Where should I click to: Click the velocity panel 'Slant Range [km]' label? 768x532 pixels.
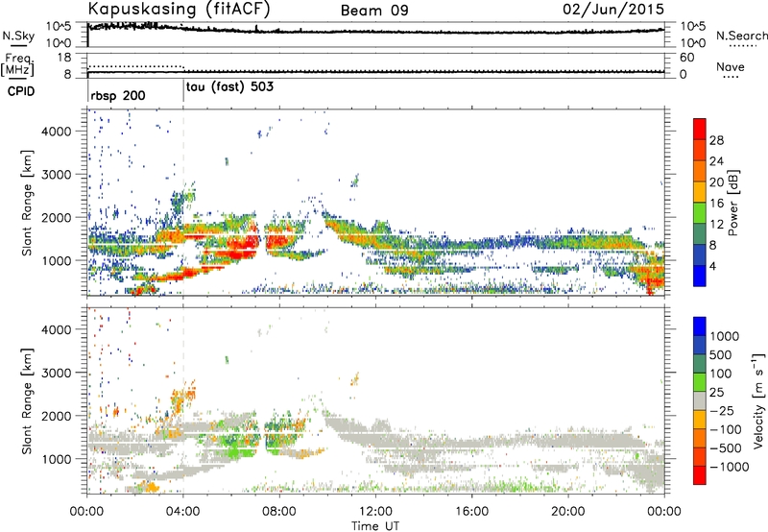[x=27, y=401]
